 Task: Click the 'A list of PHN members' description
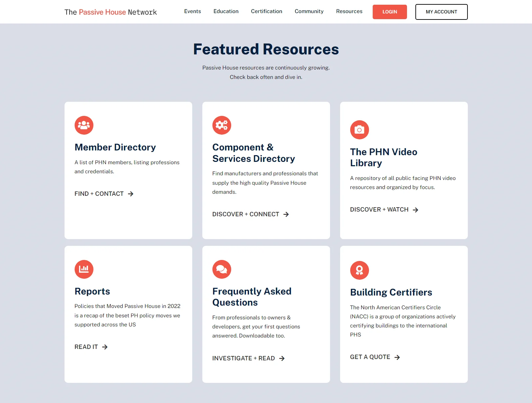[127, 167]
